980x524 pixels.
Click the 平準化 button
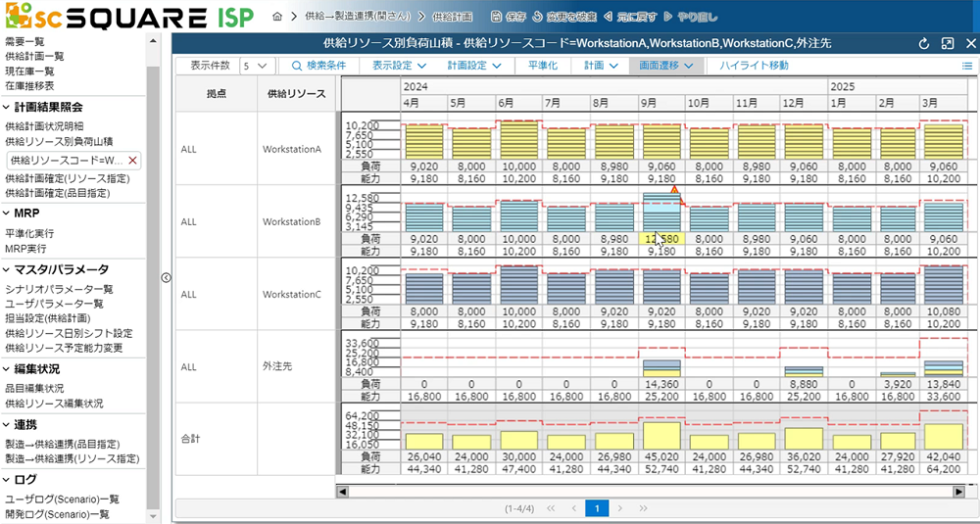click(x=542, y=66)
